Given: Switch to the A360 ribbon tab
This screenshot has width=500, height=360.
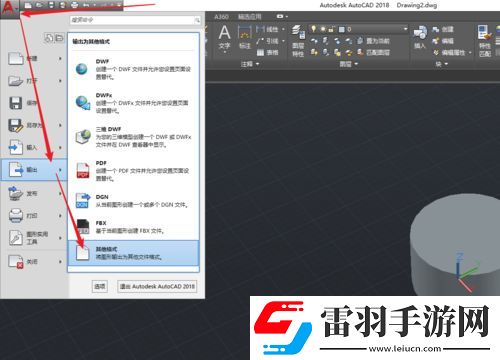Looking at the screenshot, I should coord(221,16).
